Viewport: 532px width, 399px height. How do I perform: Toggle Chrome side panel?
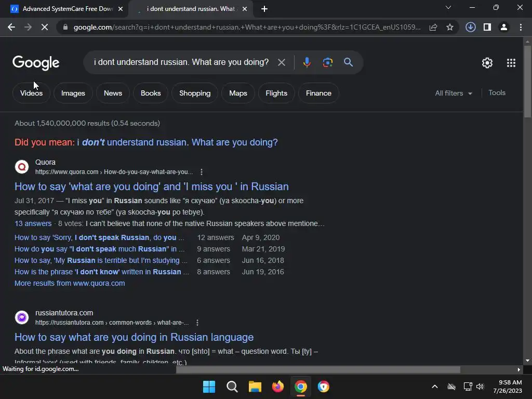[x=487, y=27]
